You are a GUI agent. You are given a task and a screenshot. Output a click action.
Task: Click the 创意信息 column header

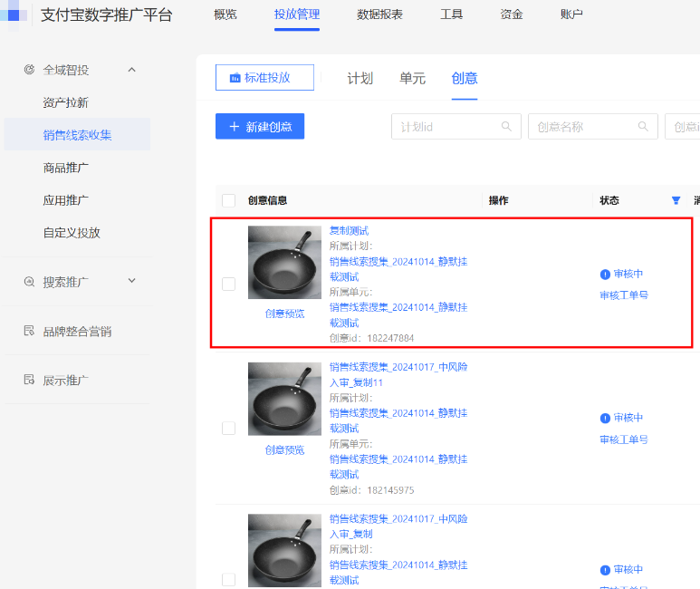(x=267, y=200)
